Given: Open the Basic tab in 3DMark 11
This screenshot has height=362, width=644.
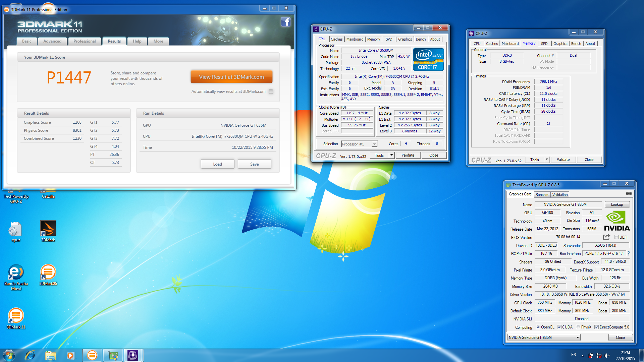Looking at the screenshot, I should tap(27, 41).
